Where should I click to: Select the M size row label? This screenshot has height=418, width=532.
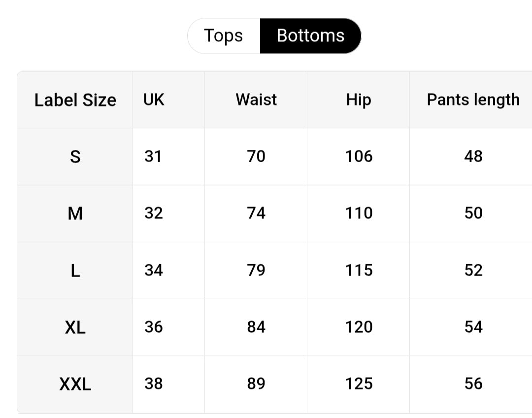click(x=75, y=213)
